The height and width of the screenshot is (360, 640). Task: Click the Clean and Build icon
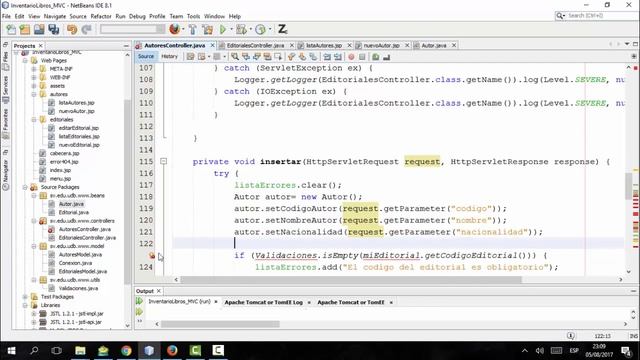tap(207, 29)
